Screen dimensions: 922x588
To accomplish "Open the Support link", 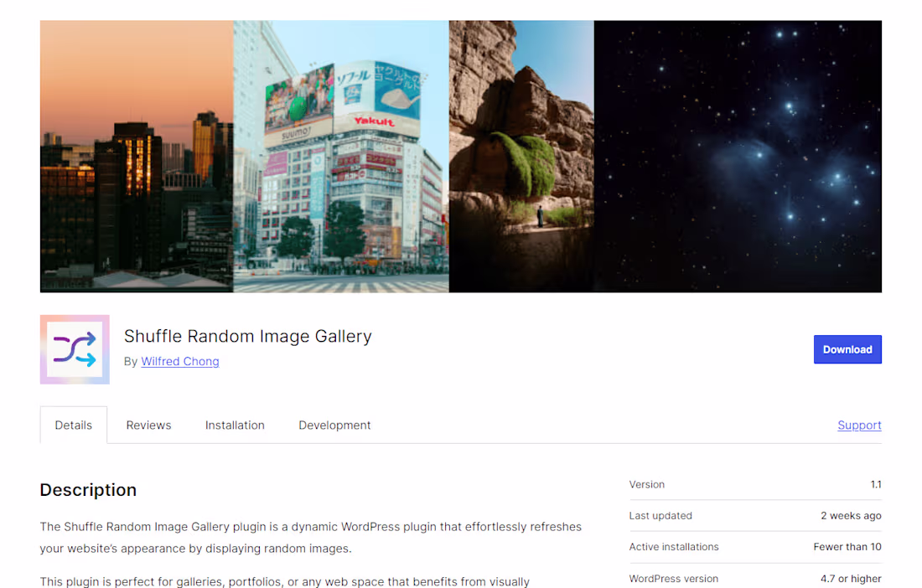I will tap(859, 426).
